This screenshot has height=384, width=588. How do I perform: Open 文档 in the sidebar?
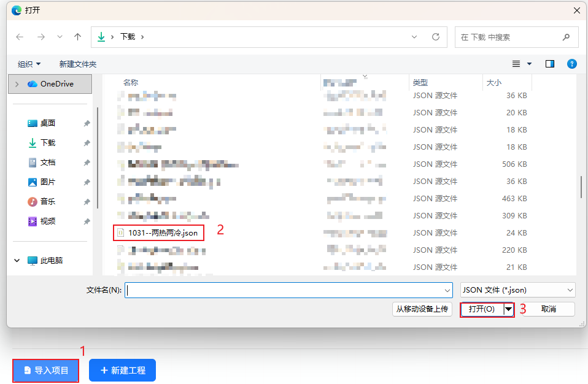(x=48, y=162)
